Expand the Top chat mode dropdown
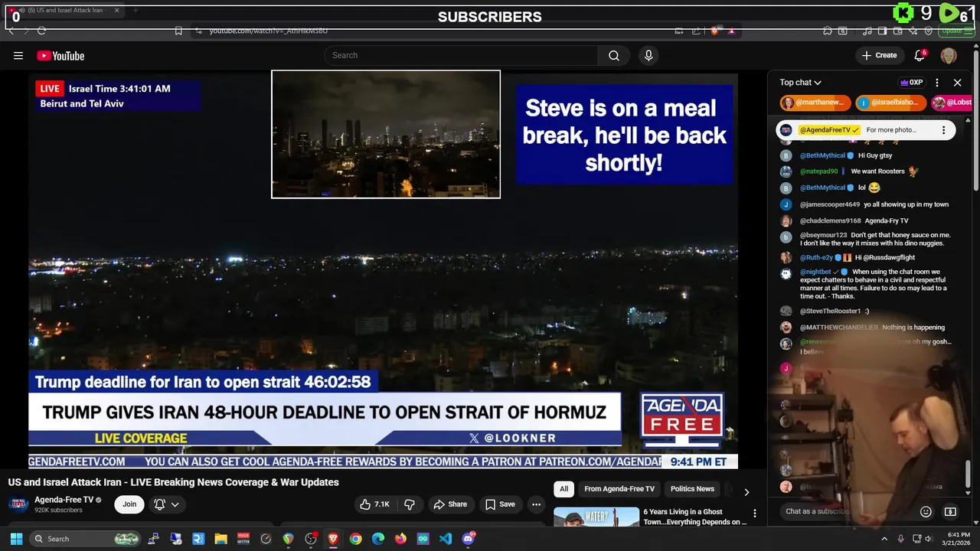This screenshot has width=980, height=551. click(x=801, y=83)
